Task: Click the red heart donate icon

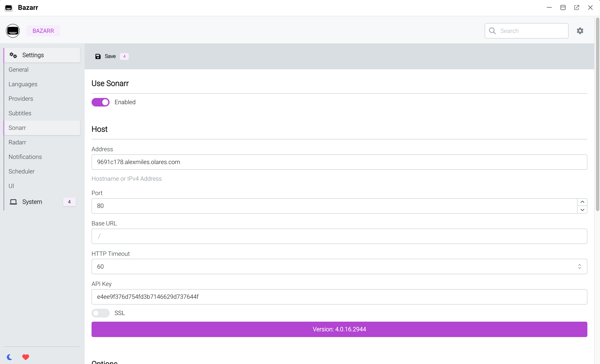Action: click(x=26, y=357)
